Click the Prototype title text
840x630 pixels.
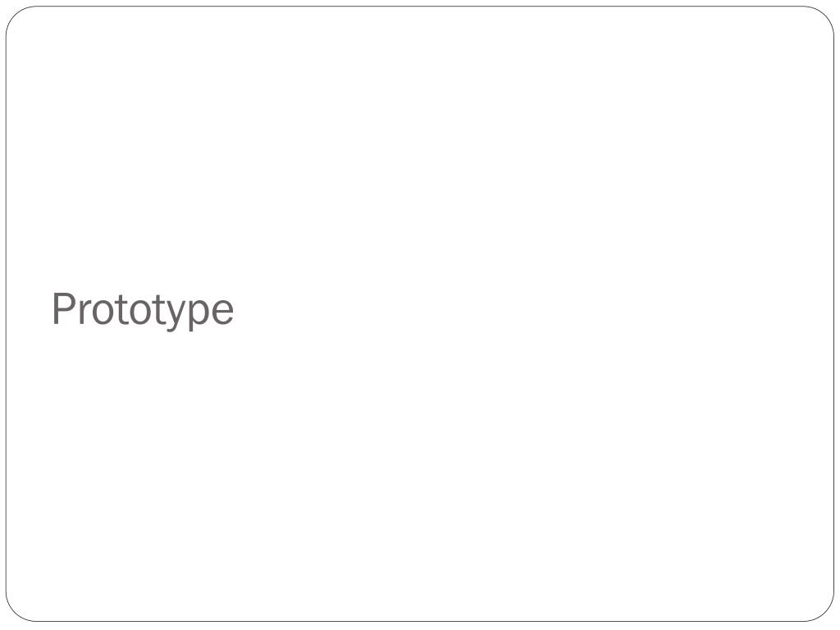click(x=143, y=310)
